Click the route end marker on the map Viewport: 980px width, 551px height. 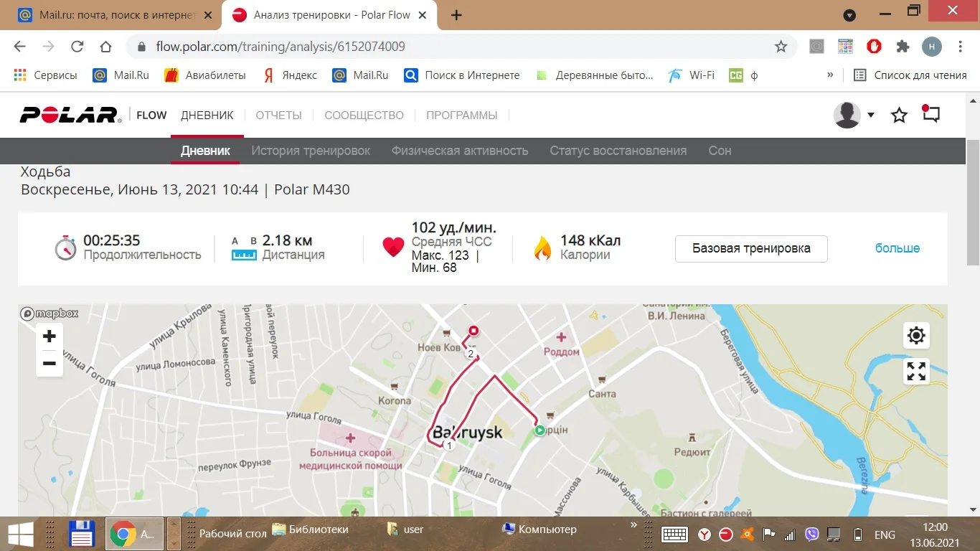(x=473, y=331)
